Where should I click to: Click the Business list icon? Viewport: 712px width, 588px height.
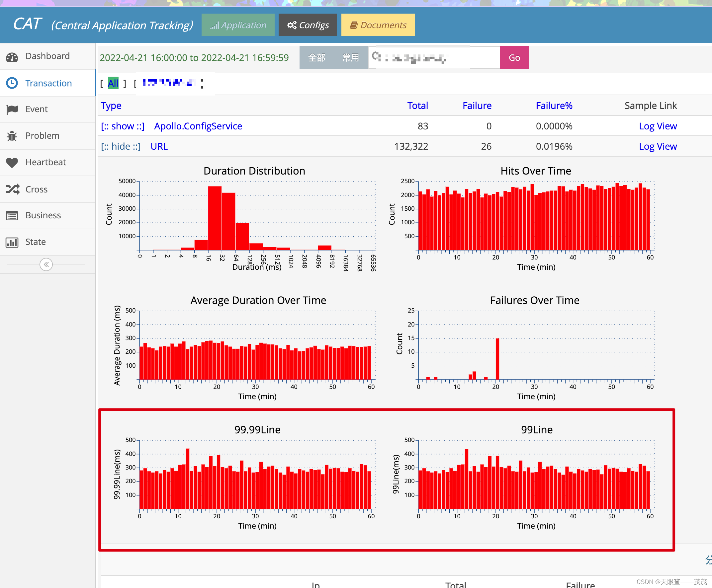[x=12, y=216]
